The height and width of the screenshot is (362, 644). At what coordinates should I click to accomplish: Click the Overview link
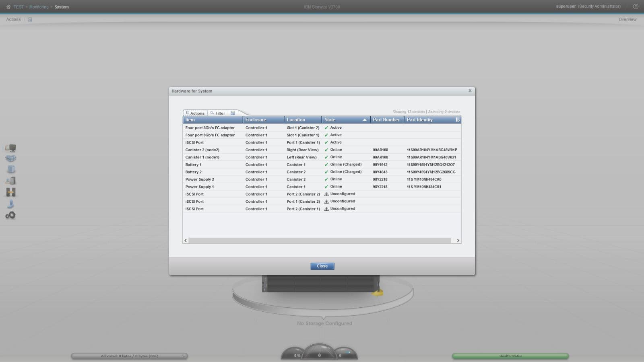(x=627, y=19)
